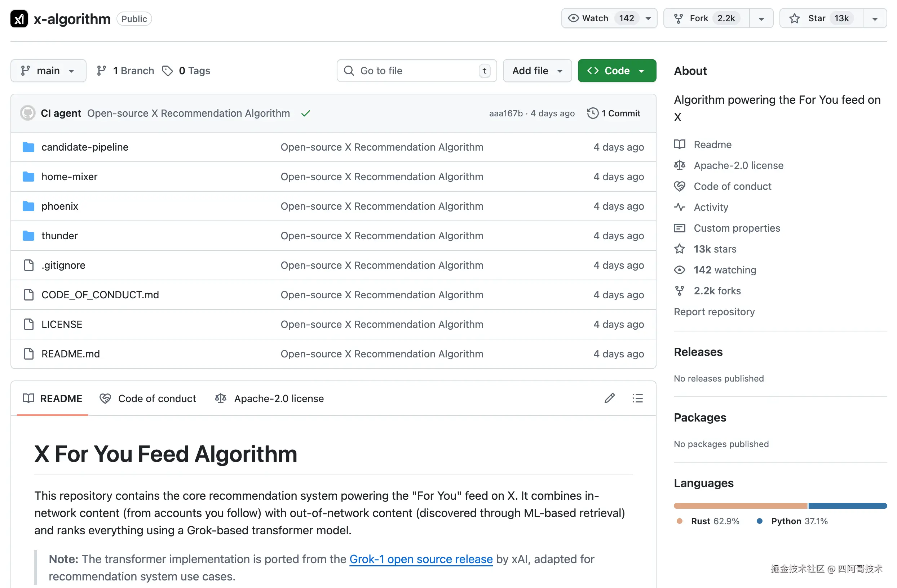Click the pencil edit README icon
This screenshot has height=588, width=897.
pos(609,398)
